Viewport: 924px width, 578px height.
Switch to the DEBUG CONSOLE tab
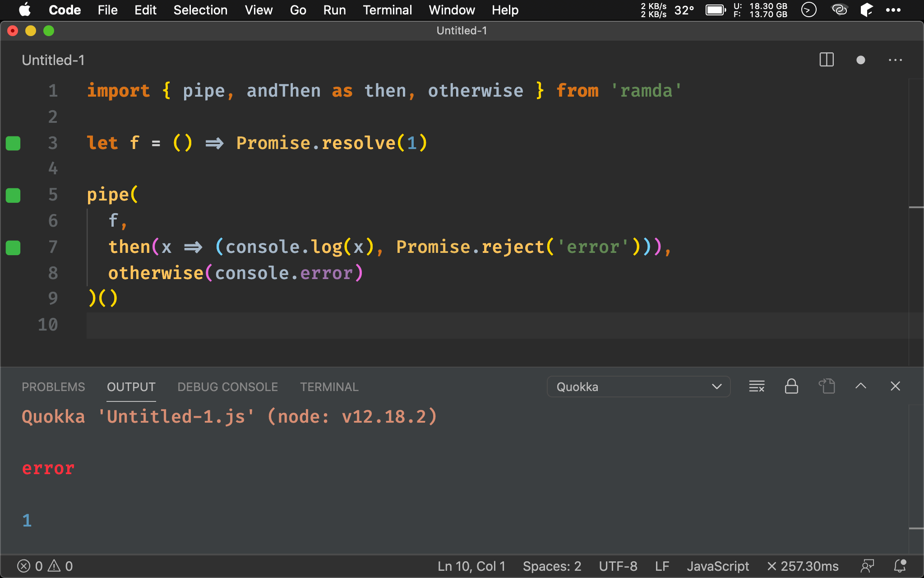227,386
